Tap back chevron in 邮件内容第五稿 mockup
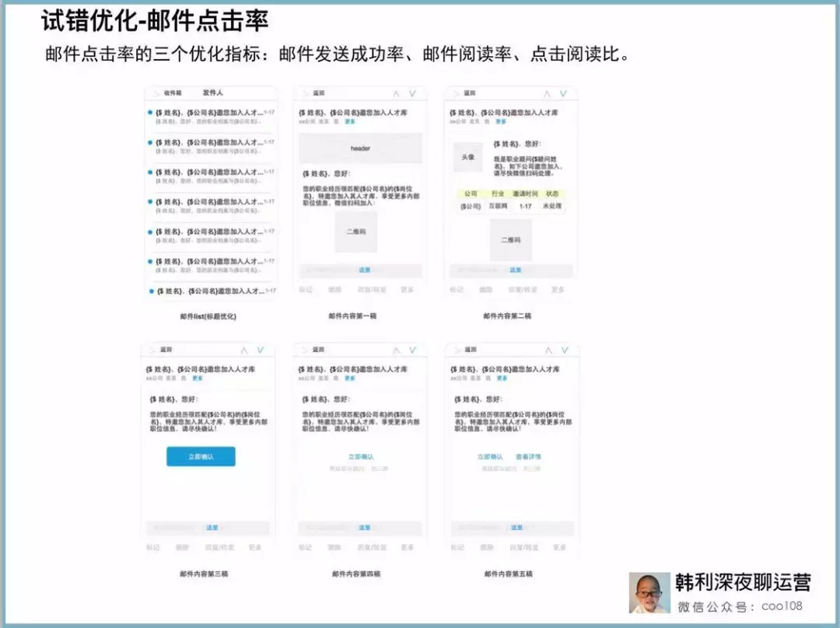This screenshot has height=628, width=840. coord(457,350)
